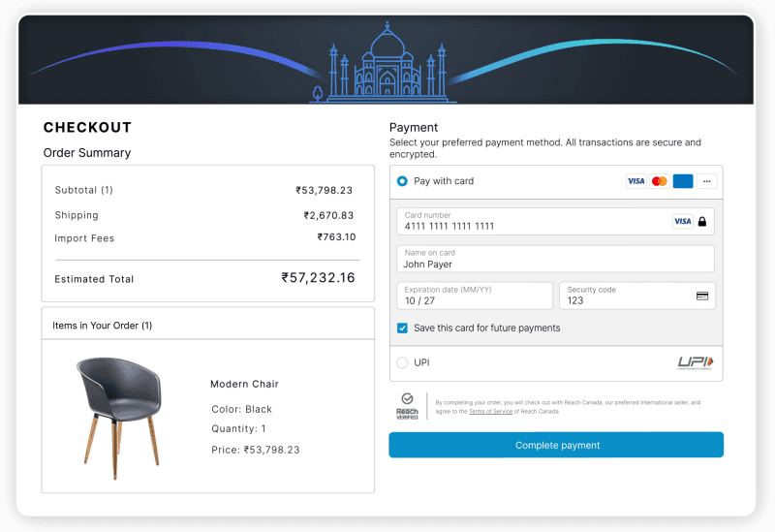This screenshot has width=775, height=532.
Task: Click the lock icon in card number field
Action: 702,222
